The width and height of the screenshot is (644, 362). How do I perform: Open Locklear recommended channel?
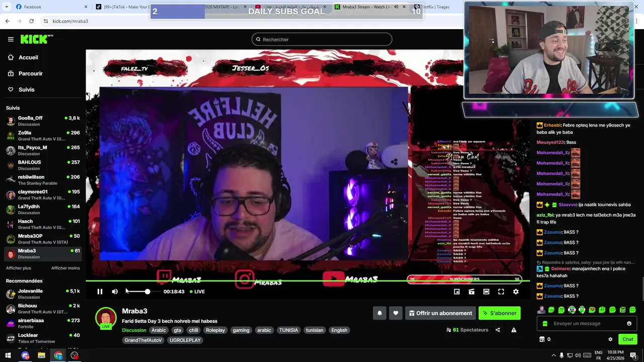coord(43,338)
